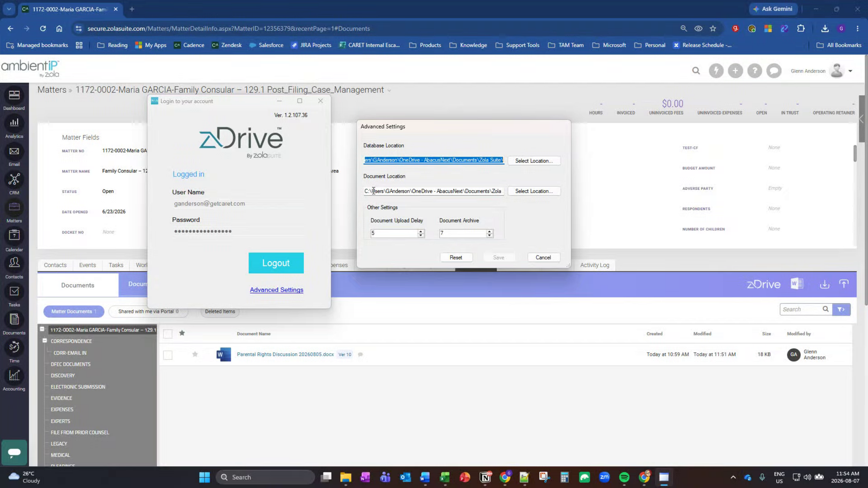Open the Matters sidebar icon

[x=14, y=207]
